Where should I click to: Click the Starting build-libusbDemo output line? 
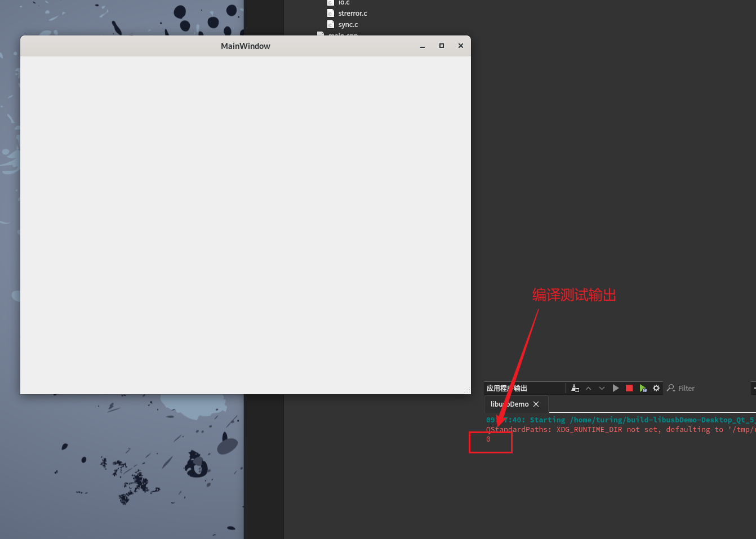(x=621, y=420)
